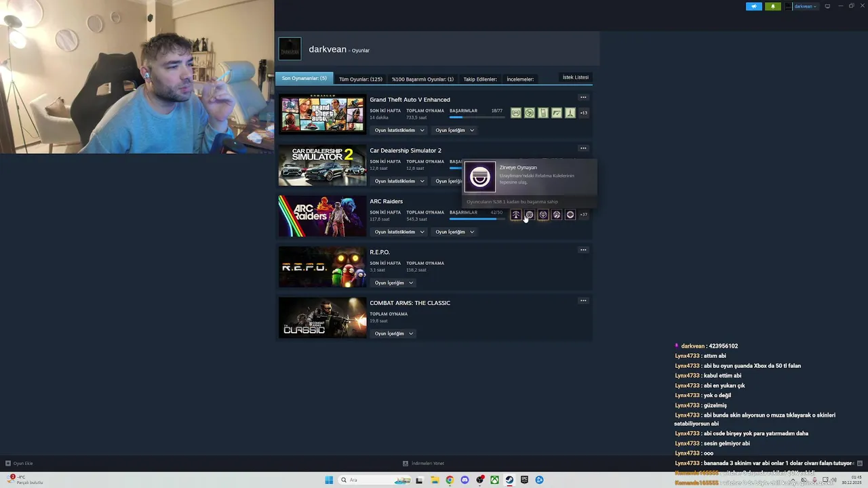Switch to Tüm Oyunlar: (125) tab
The height and width of the screenshot is (488, 868).
(361, 79)
